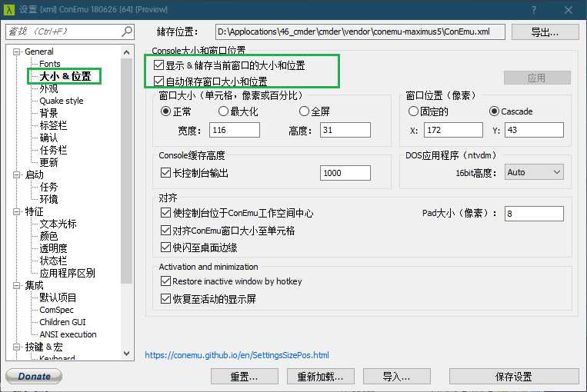Click the Donate button
This screenshot has width=587, height=392.
coord(34,377)
